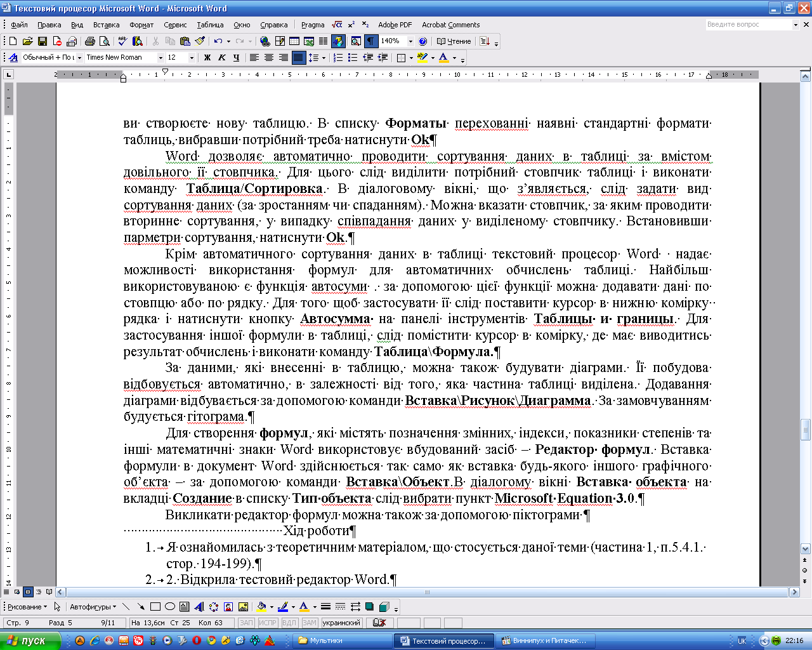The height and width of the screenshot is (650, 812).
Task: Toggle the Document Map pane
Action: tap(356, 41)
